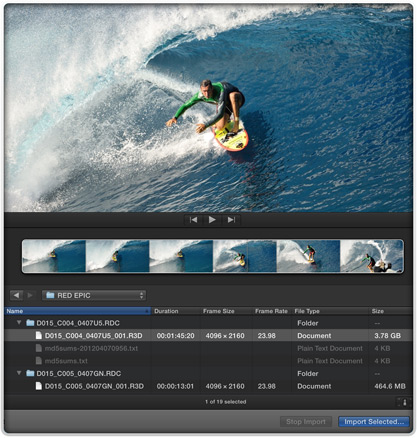Jump to previous clip button
The height and width of the screenshot is (438, 417).
click(x=194, y=220)
